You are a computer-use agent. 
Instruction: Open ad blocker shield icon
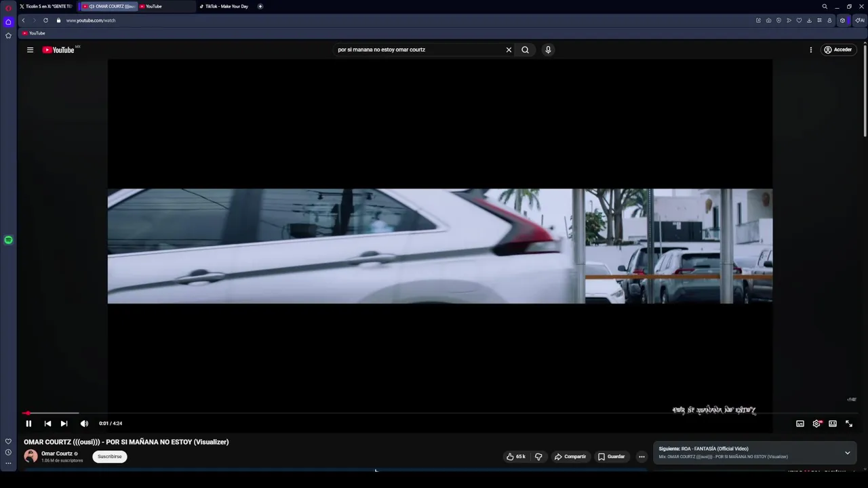click(778, 20)
